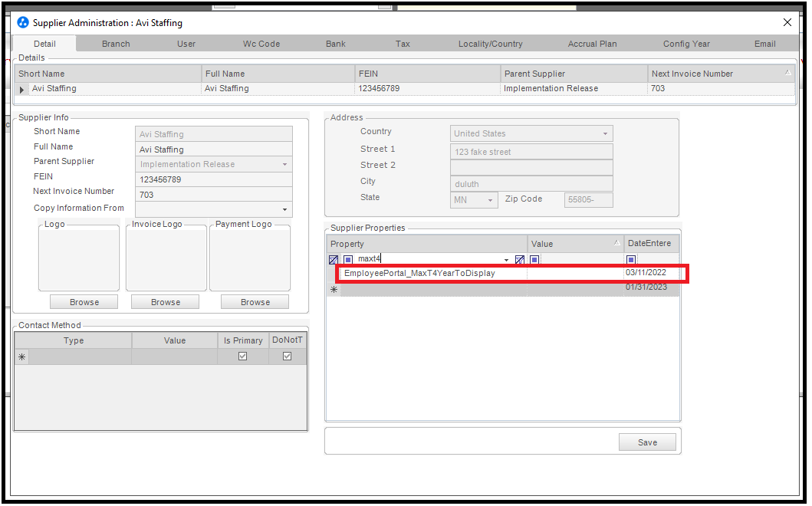
Task: Go to the Tax tab
Action: pyautogui.click(x=403, y=44)
